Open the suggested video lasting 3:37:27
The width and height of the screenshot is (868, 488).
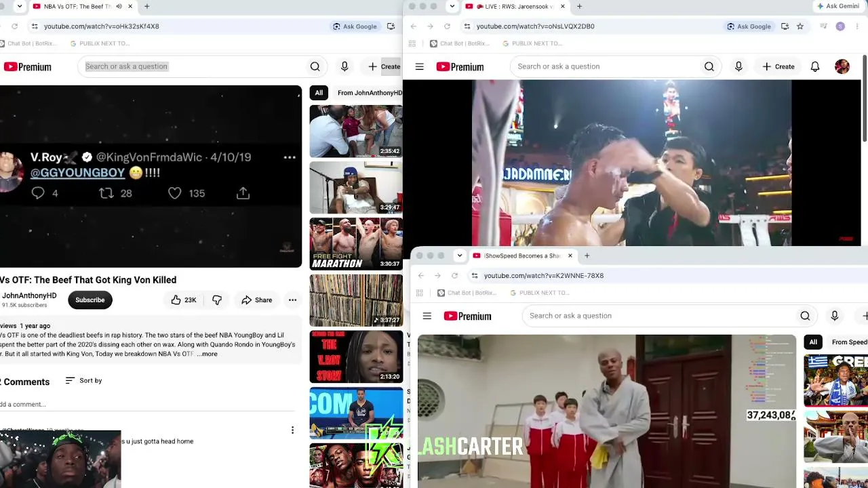click(356, 300)
